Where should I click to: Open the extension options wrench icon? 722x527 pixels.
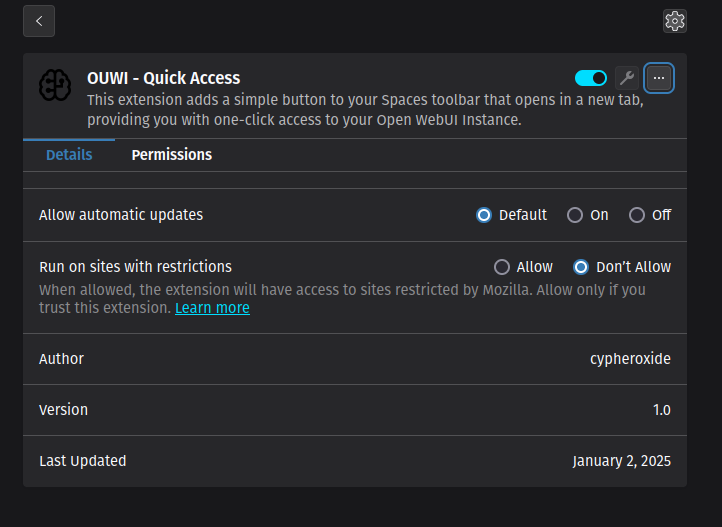click(x=627, y=78)
